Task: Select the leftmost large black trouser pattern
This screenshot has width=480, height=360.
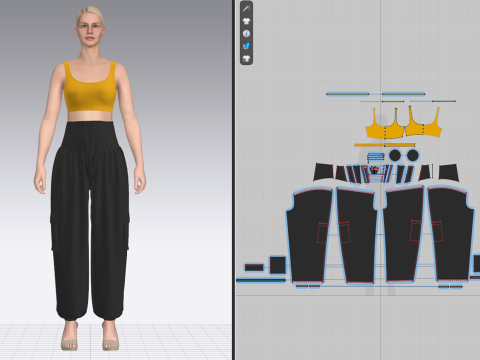Action: 308,235
